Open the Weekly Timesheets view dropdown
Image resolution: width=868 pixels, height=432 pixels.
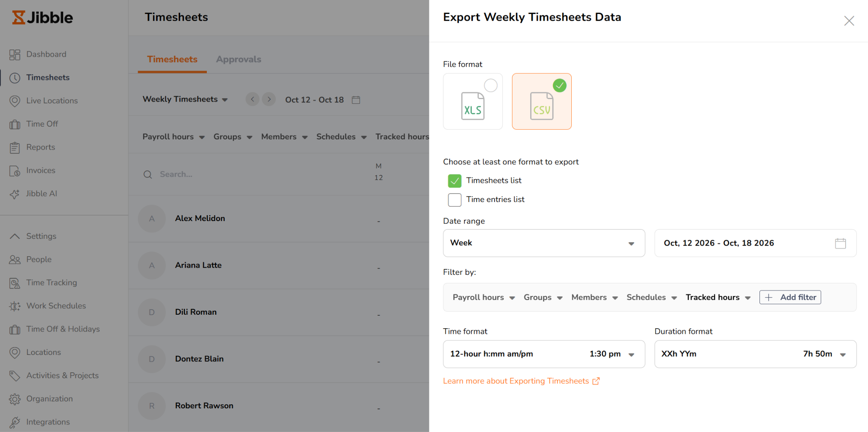[185, 99]
